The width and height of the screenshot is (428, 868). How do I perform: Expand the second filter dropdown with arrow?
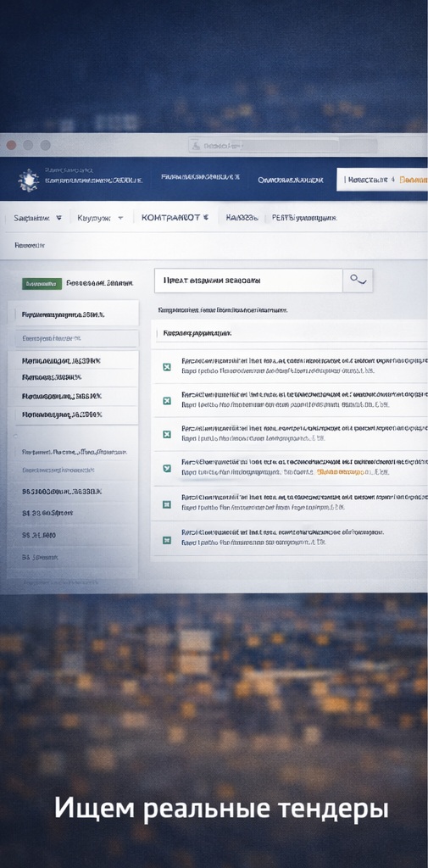click(x=100, y=218)
